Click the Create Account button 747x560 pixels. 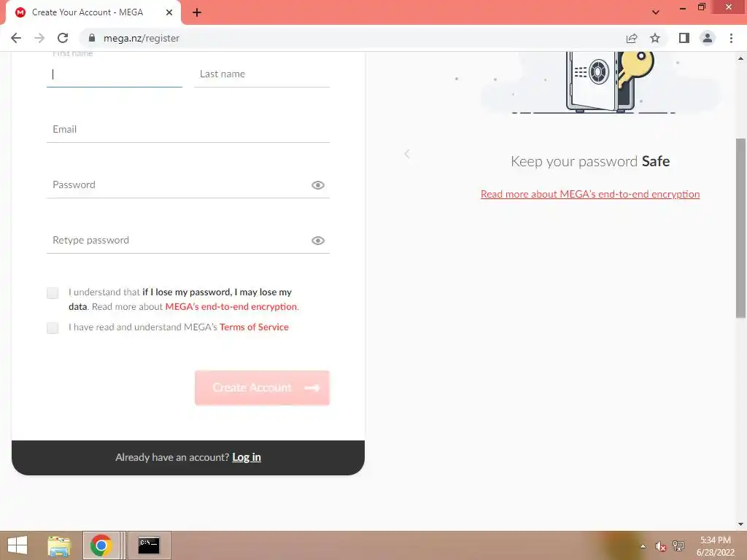pyautogui.click(x=262, y=388)
